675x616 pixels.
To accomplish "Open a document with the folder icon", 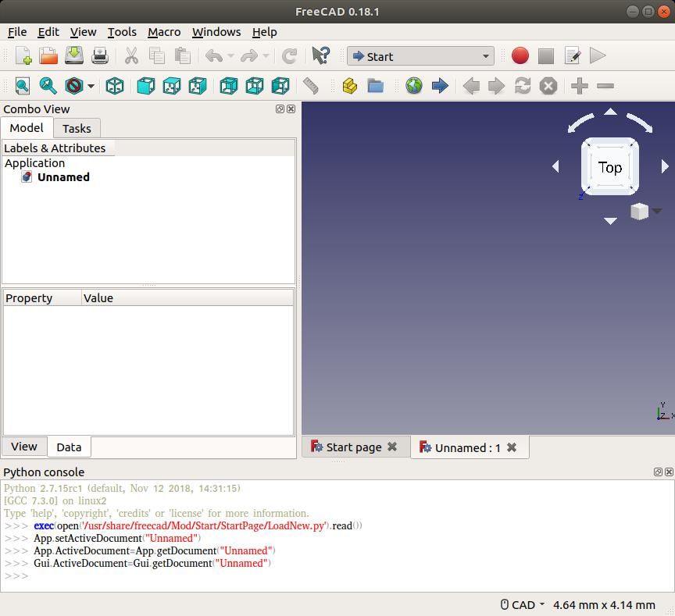I will (48, 56).
